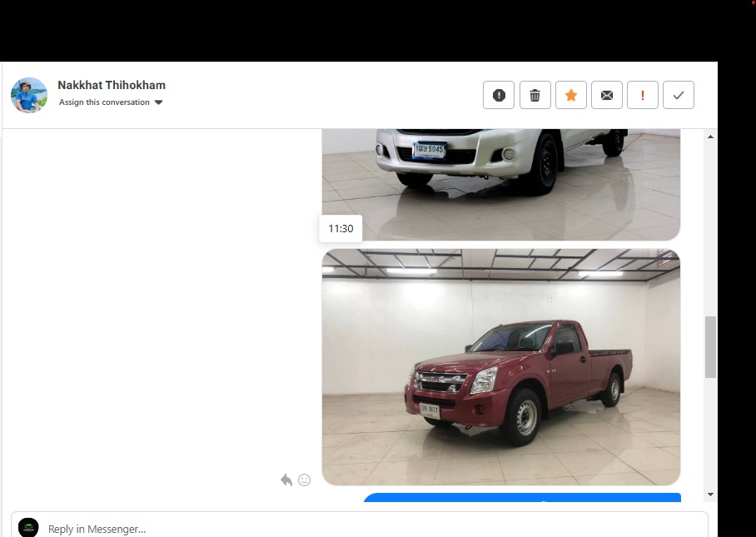This screenshot has width=756, height=537.
Task: Reply to red pickup photo message
Action: point(286,480)
